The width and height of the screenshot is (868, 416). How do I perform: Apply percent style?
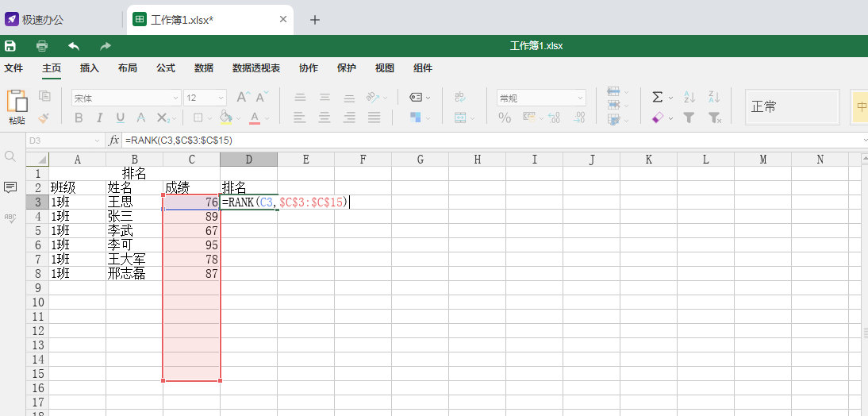click(505, 117)
